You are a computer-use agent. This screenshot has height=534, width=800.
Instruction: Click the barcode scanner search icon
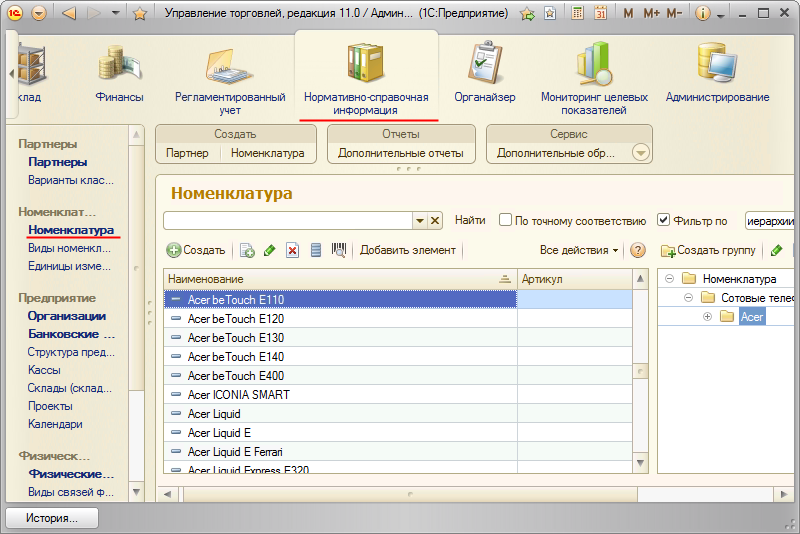pyautogui.click(x=339, y=250)
